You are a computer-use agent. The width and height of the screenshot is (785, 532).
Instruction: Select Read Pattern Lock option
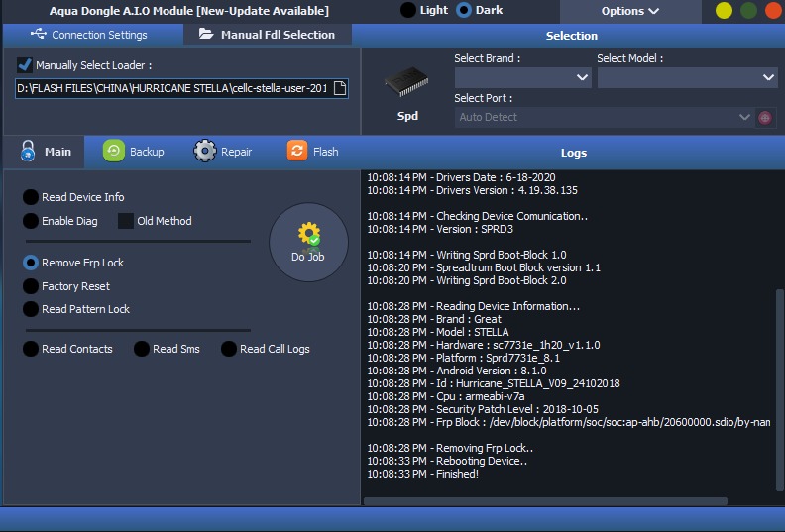click(31, 309)
